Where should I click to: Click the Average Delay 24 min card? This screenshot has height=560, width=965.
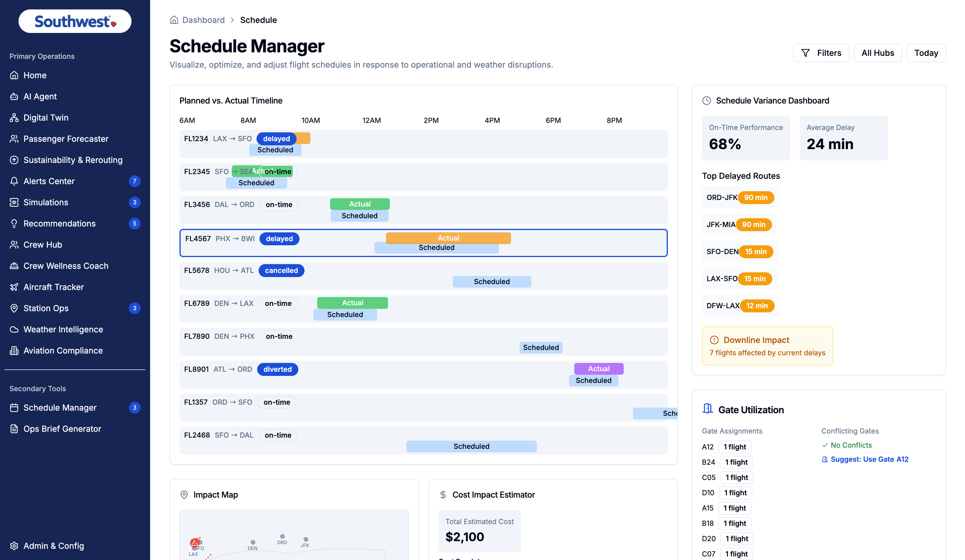point(843,138)
